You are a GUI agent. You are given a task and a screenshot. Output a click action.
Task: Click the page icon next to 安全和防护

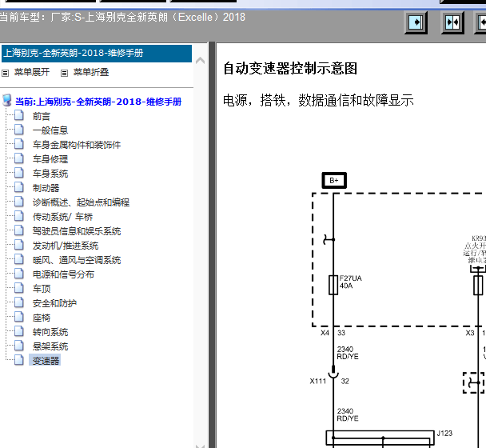click(x=19, y=302)
